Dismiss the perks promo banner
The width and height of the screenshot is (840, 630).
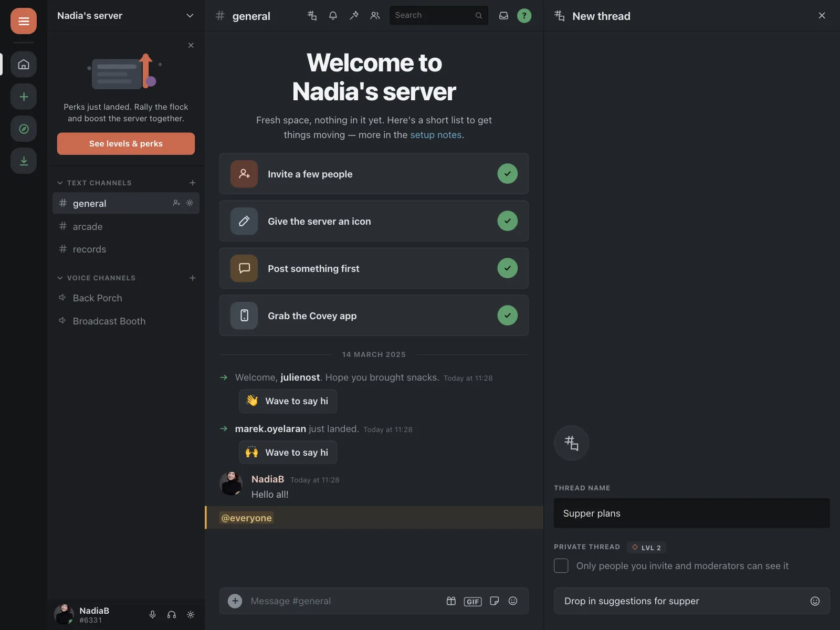point(191,45)
